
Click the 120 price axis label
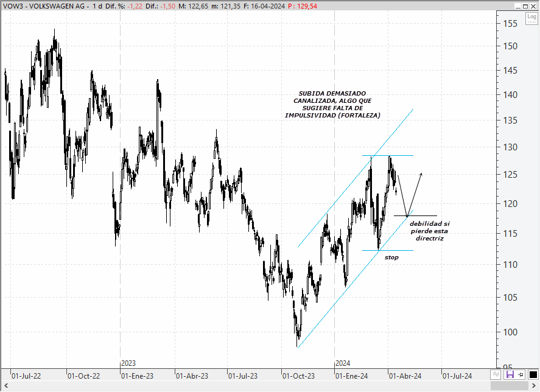point(510,204)
